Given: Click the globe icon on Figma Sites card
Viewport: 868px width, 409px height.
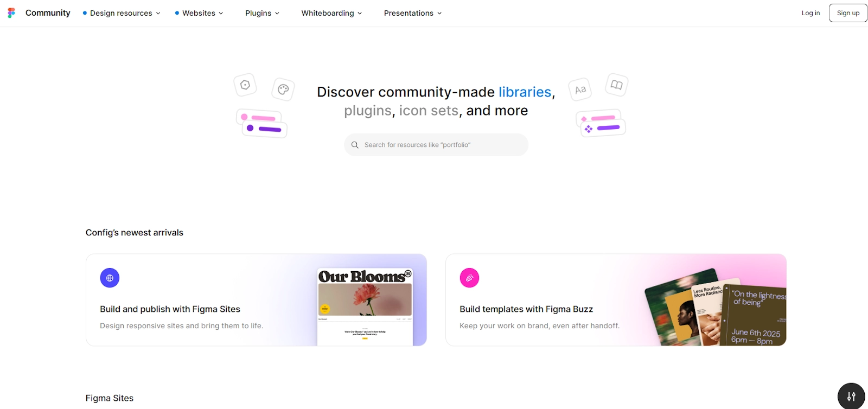Looking at the screenshot, I should tap(110, 278).
